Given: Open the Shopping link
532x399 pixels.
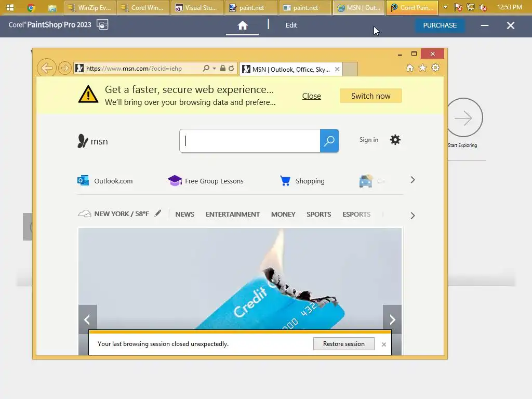Looking at the screenshot, I should click(302, 181).
